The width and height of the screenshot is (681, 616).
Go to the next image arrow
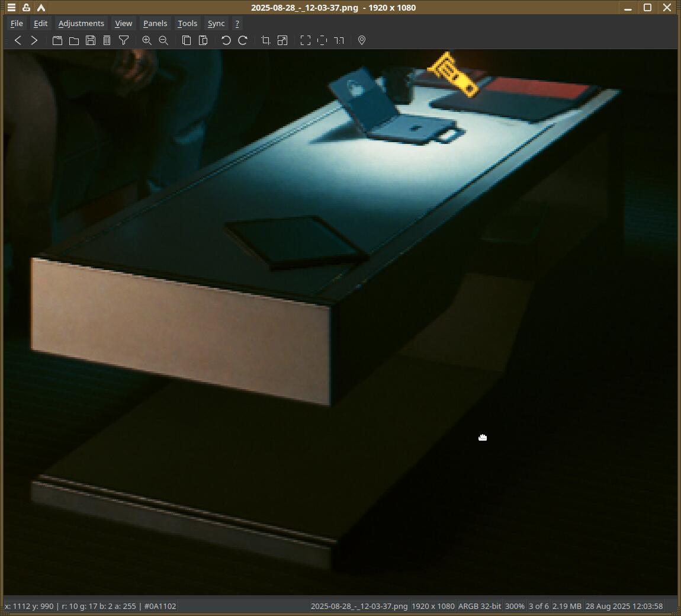(34, 40)
